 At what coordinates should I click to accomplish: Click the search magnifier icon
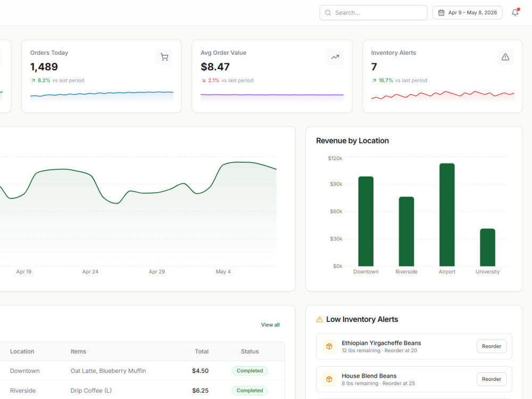click(328, 13)
